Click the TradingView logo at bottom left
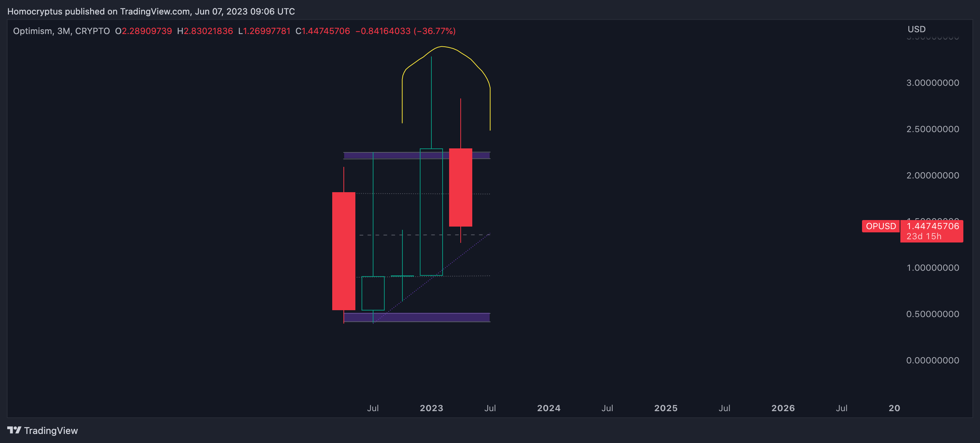The height and width of the screenshot is (443, 980). 42,430
